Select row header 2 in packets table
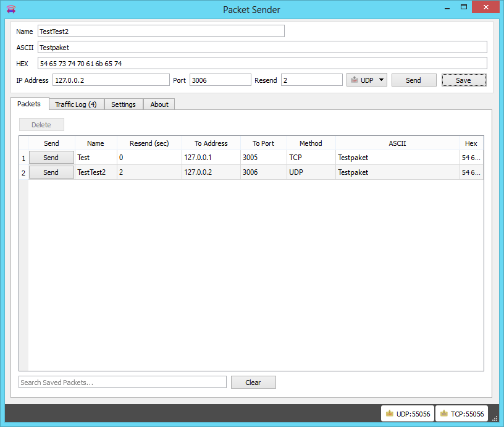The height and width of the screenshot is (427, 504). point(24,172)
